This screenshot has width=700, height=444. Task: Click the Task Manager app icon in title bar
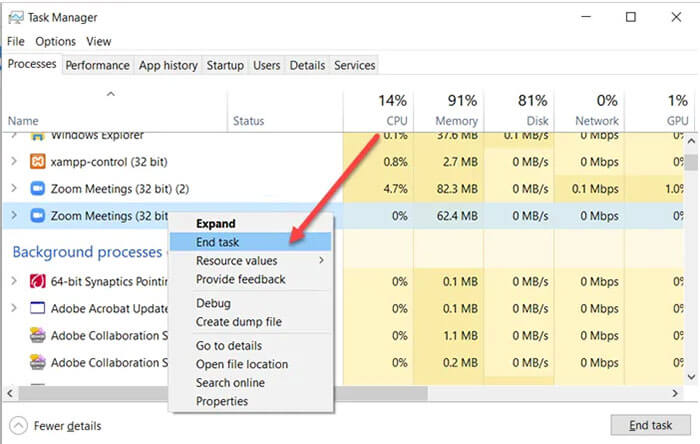click(14, 17)
